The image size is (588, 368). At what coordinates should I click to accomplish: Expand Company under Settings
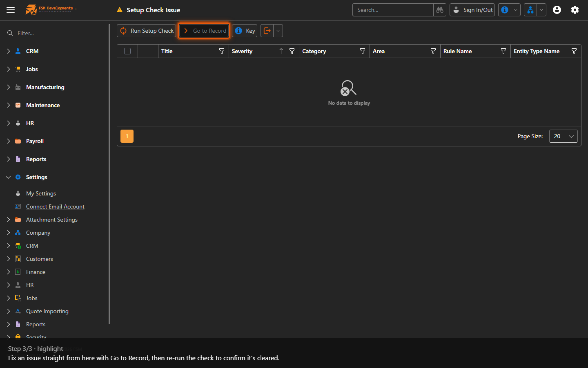point(8,233)
